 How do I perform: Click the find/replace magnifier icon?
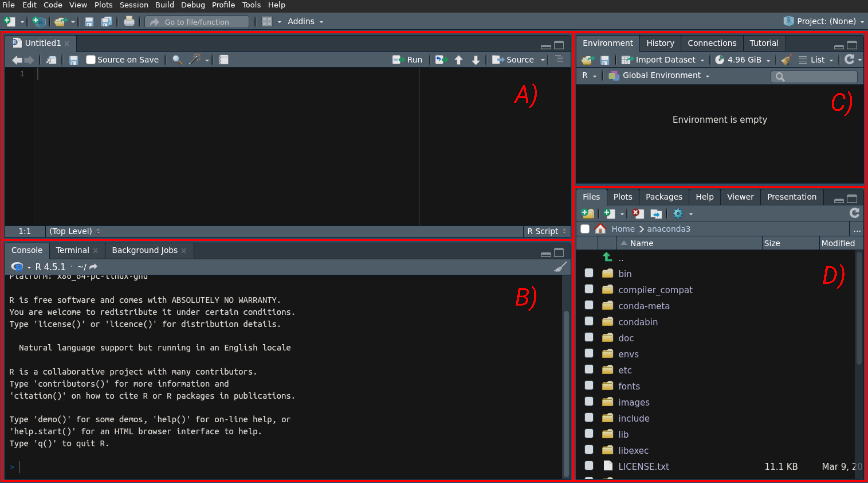177,60
